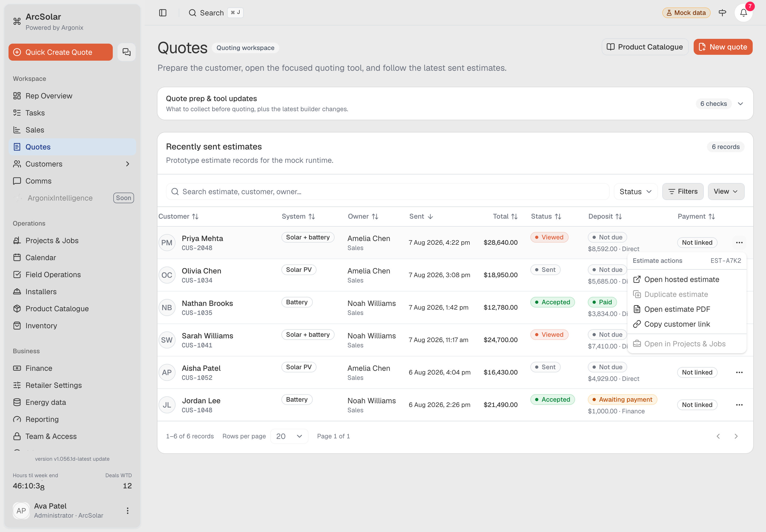Click the signpost icon beside Mock data

(x=722, y=13)
